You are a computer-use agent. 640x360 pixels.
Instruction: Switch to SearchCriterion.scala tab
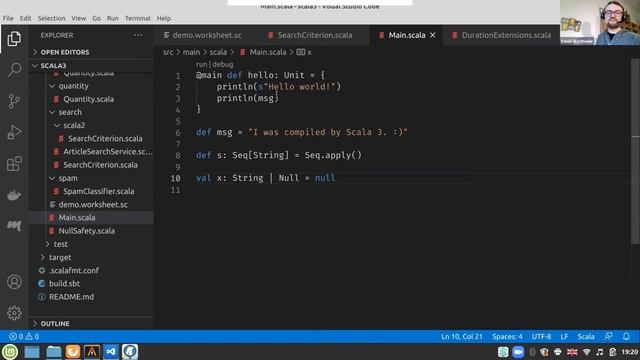tap(315, 35)
